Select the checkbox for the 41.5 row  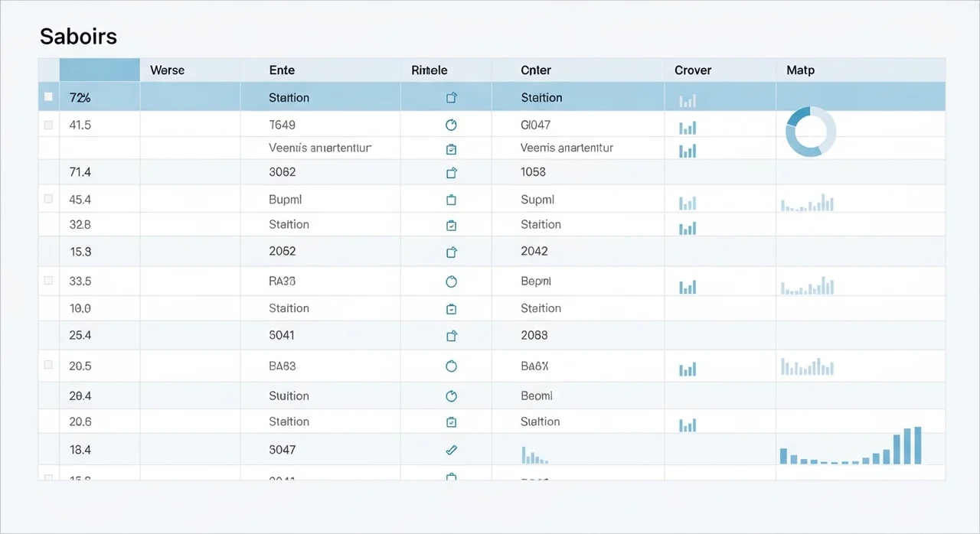point(49,125)
